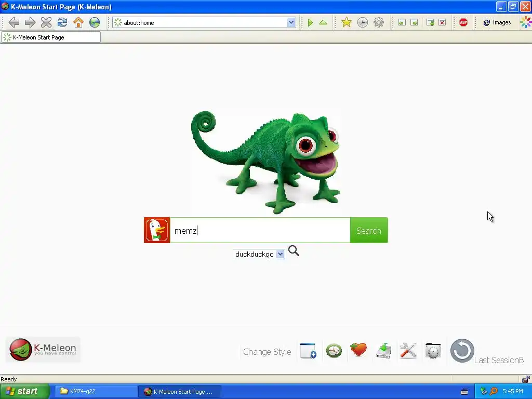Click the green Go arrow icon
This screenshot has height=399, width=532.
310,22
